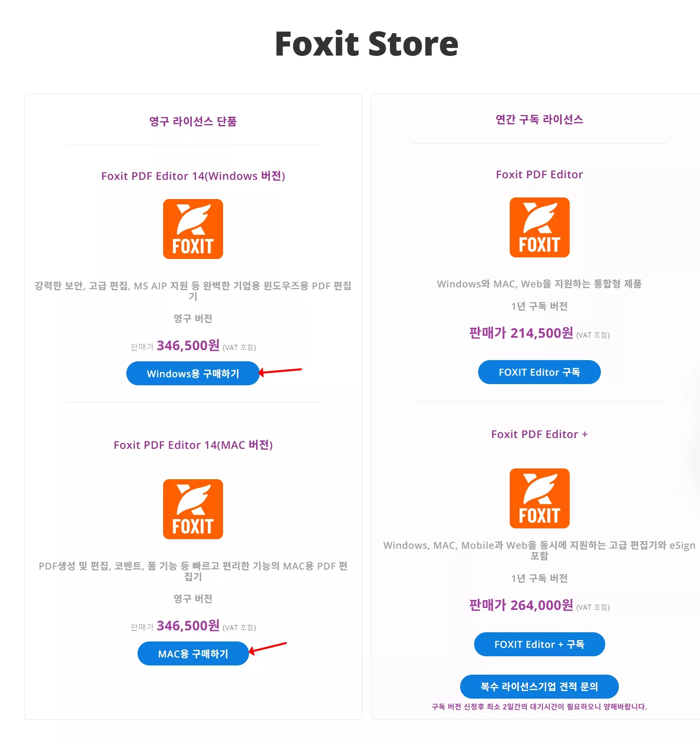
Task: Click FOXIT Editor + 구독 button
Action: (x=539, y=644)
